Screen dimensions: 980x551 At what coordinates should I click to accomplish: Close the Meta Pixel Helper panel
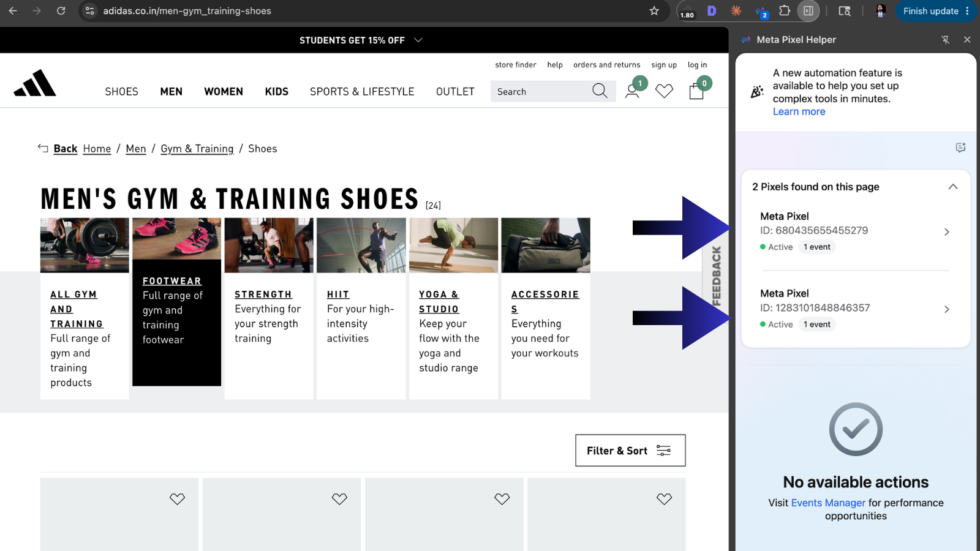click(x=967, y=40)
